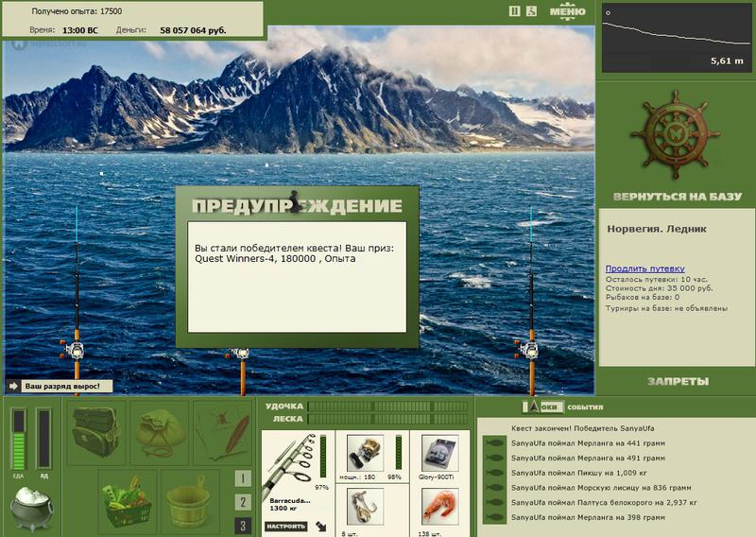Screen dimensions: 756x537
Task: Click the left fishing rod reel
Action: pyautogui.click(x=74, y=350)
